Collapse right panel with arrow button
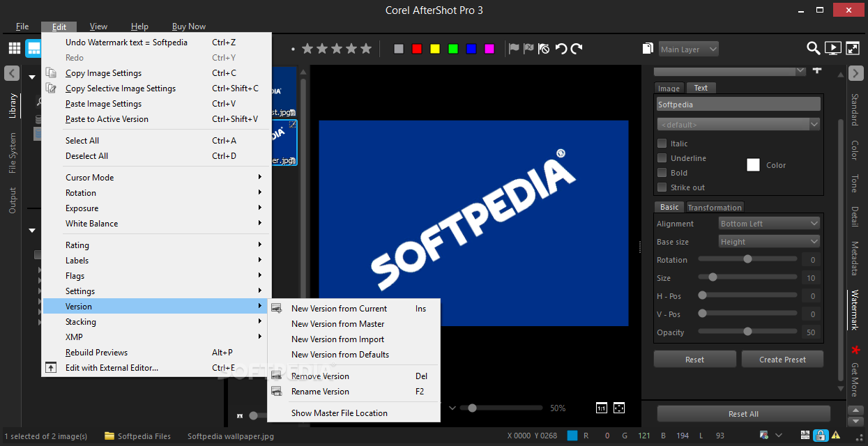The height and width of the screenshot is (446, 868). [856, 72]
